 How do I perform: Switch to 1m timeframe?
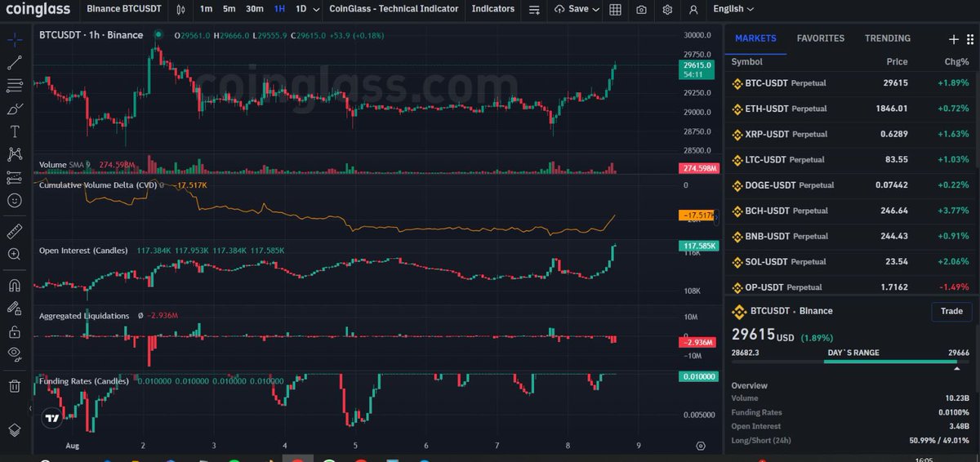(x=206, y=9)
